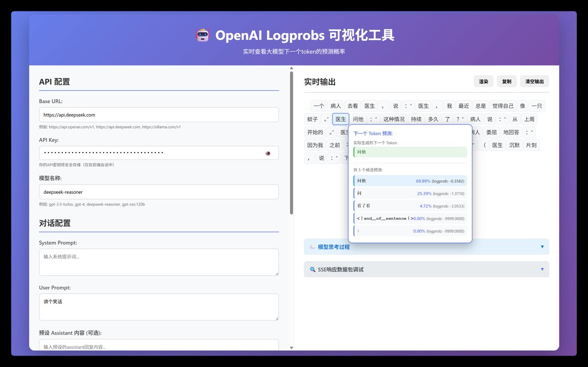The height and width of the screenshot is (367, 588).
Task: Click the 持续 output token
Action: [x=416, y=119]
